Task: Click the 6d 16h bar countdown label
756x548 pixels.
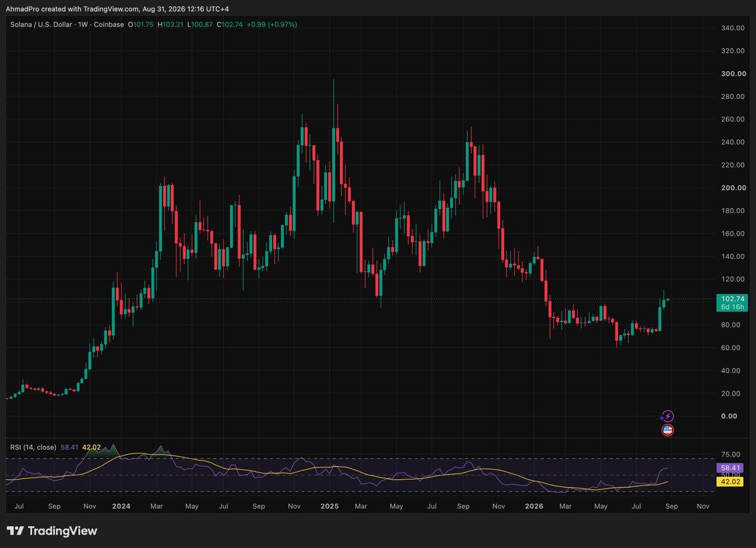Action: (731, 309)
